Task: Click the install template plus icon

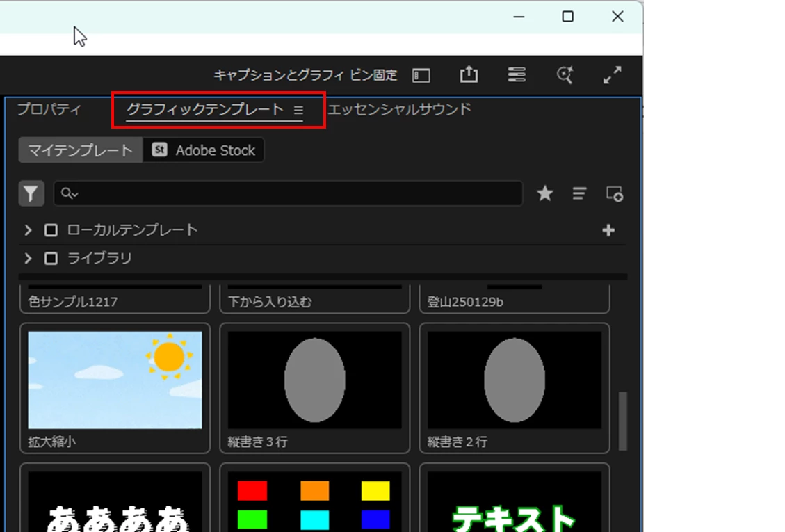Action: coord(614,193)
